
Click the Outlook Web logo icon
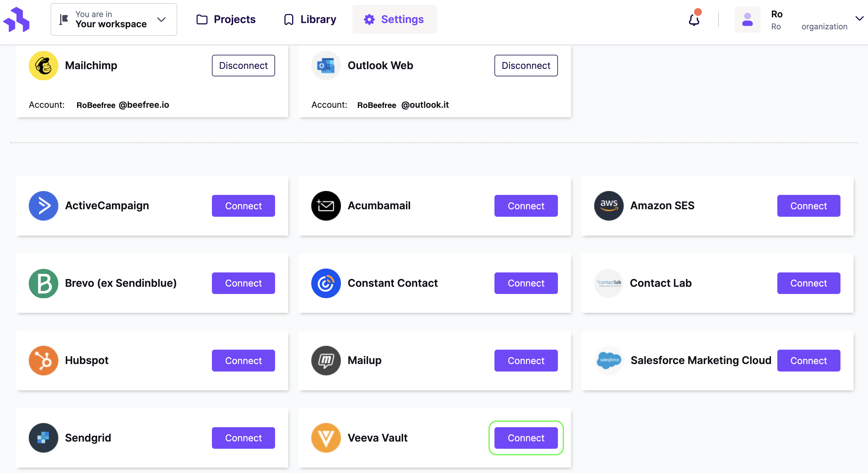pos(326,65)
